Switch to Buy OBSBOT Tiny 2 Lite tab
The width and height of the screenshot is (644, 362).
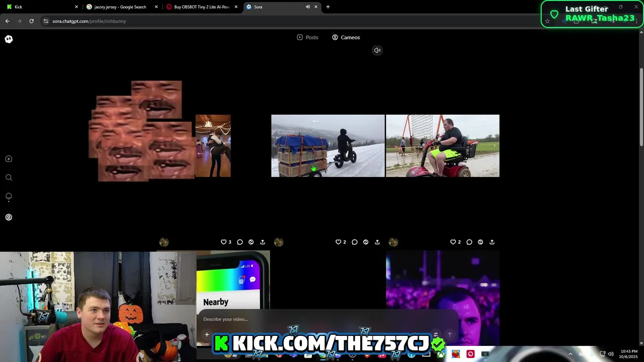[201, 7]
